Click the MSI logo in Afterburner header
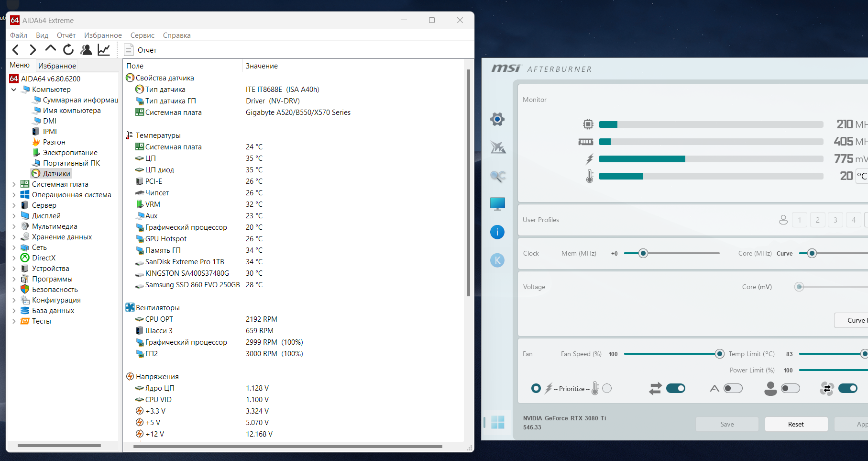Screen dimensions: 868x461 click(x=506, y=68)
